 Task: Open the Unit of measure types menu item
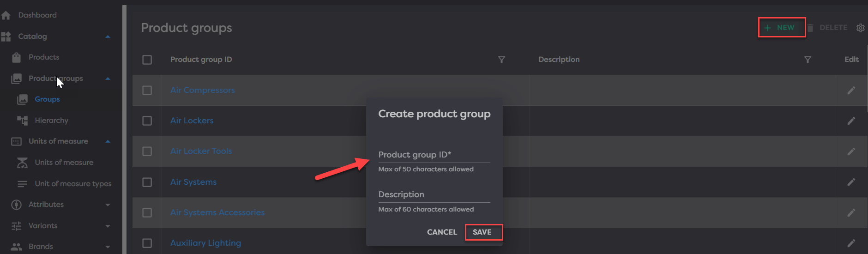(73, 184)
